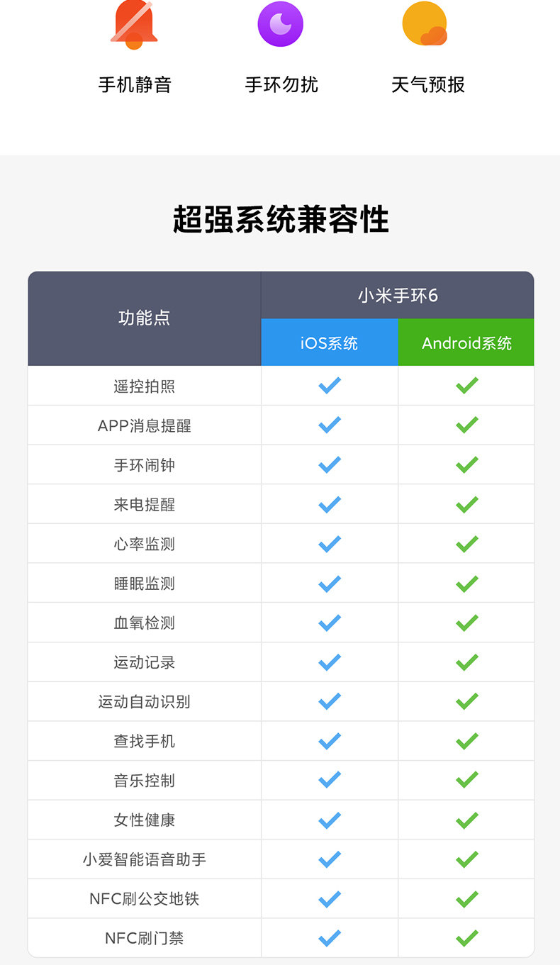The height and width of the screenshot is (965, 560).
Task: Click iOS checkmark for 女性健康
Action: pos(330,820)
